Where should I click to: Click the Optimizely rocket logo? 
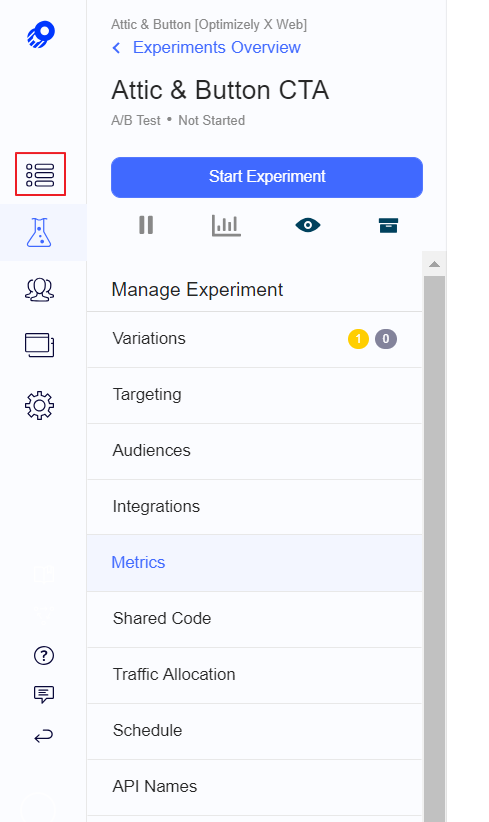pyautogui.click(x=41, y=35)
